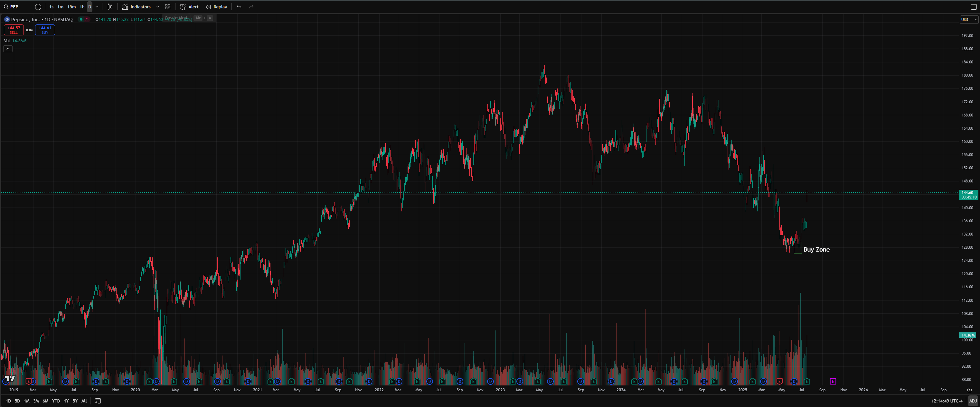This screenshot has width=980, height=407.
Task: Click the TradingView logo on the chart
Action: click(10, 378)
